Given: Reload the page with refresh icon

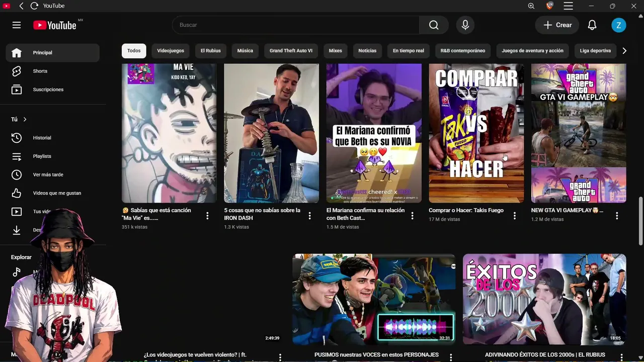Looking at the screenshot, I should coord(34,6).
